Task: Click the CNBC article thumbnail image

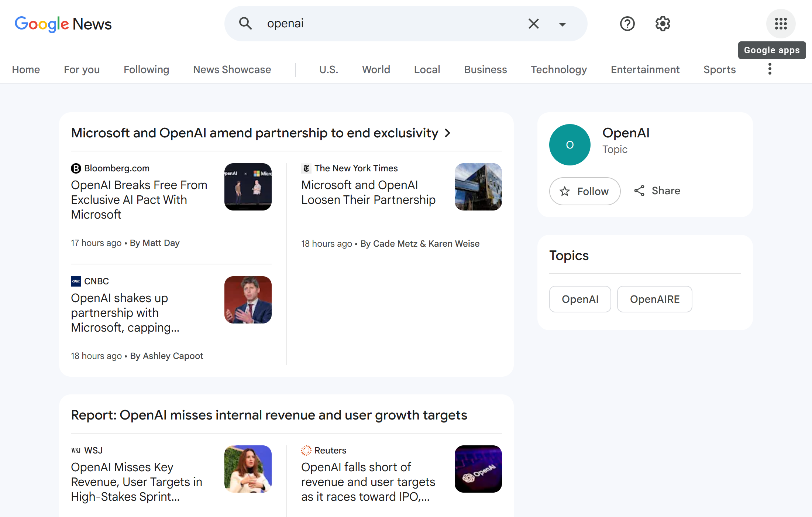Action: [x=248, y=300]
